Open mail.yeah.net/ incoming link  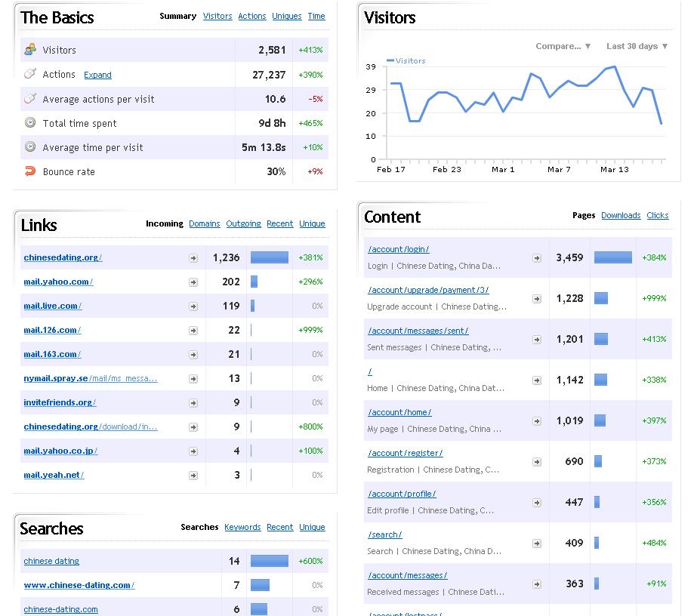tap(54, 476)
